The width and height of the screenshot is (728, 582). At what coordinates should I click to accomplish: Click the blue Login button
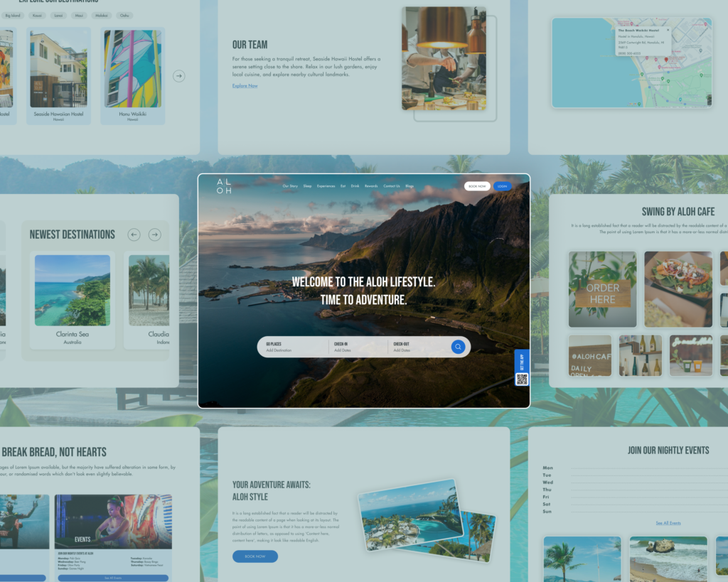[503, 186]
